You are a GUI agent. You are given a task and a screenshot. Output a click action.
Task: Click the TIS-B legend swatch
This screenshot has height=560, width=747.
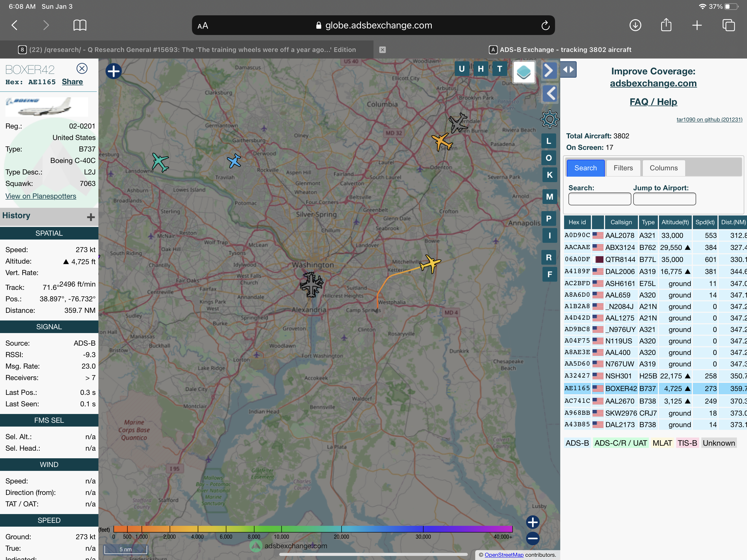(x=687, y=443)
